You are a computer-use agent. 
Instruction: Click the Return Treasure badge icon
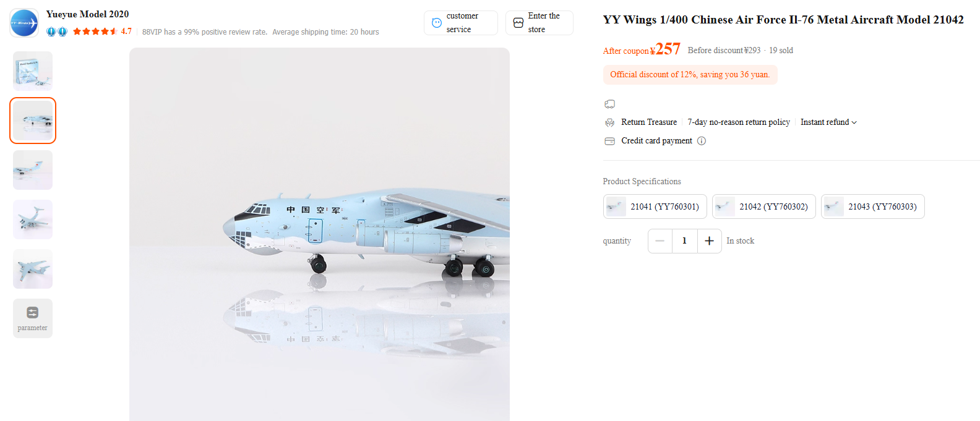pos(609,122)
